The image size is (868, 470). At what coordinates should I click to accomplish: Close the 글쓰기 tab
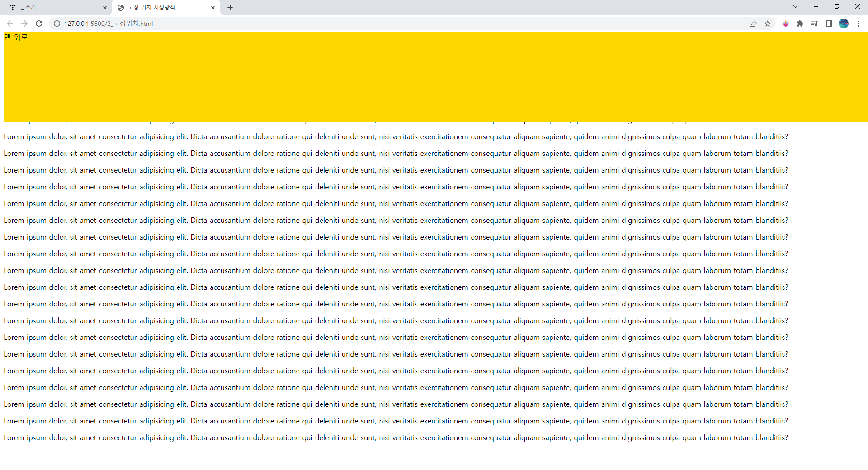tap(105, 8)
